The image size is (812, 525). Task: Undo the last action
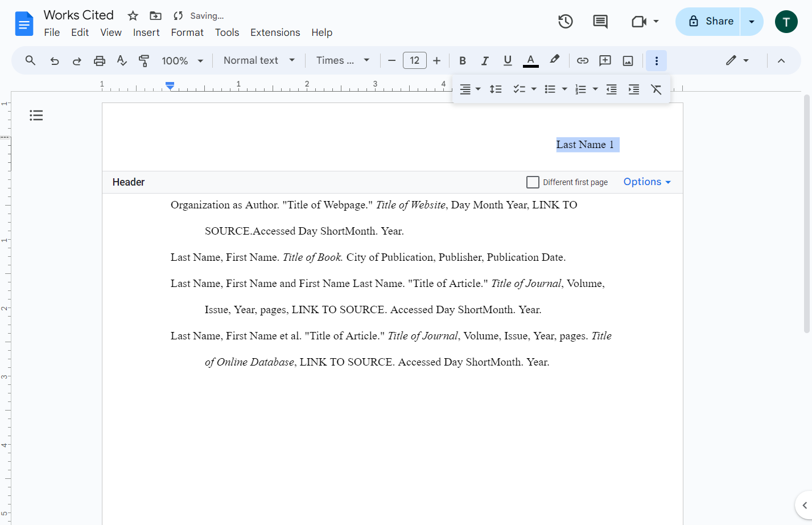(x=55, y=60)
